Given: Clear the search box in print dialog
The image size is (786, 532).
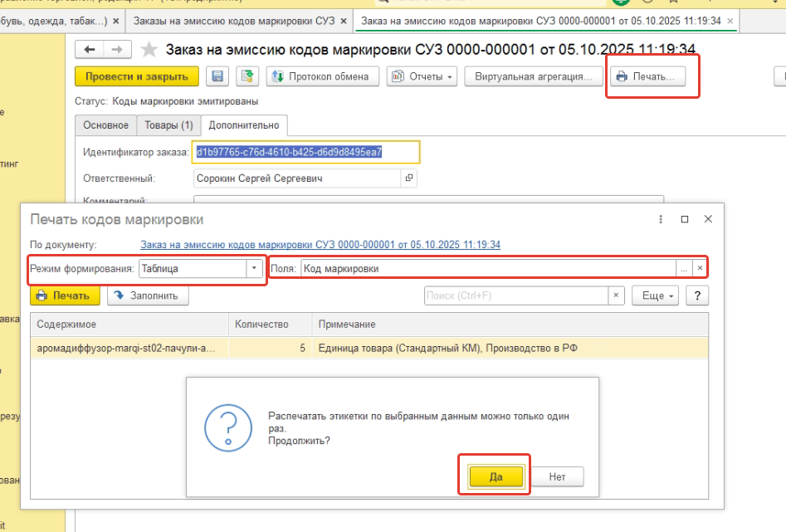Looking at the screenshot, I should click(617, 295).
